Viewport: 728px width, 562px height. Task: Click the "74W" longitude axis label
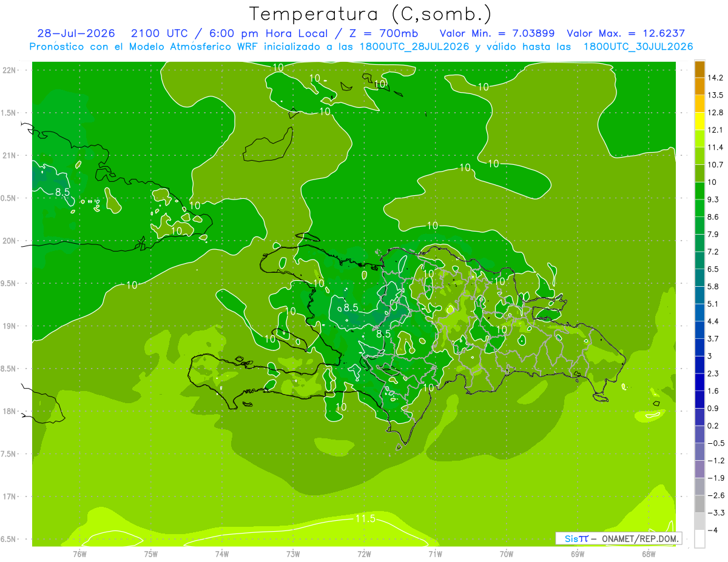click(222, 554)
